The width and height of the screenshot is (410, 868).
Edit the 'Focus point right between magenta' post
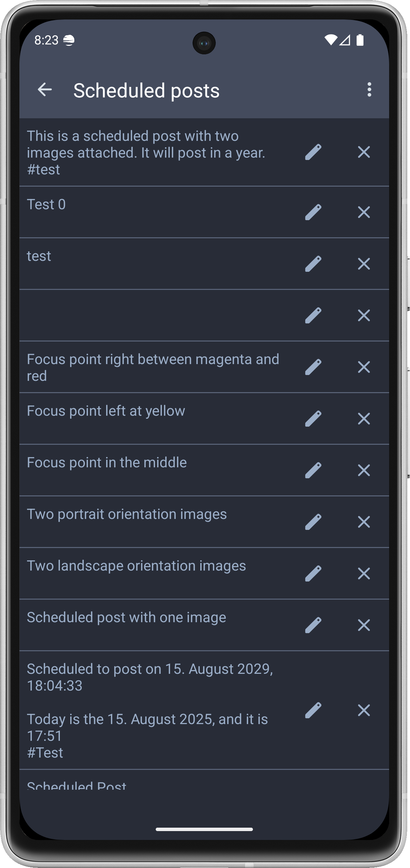click(x=313, y=367)
